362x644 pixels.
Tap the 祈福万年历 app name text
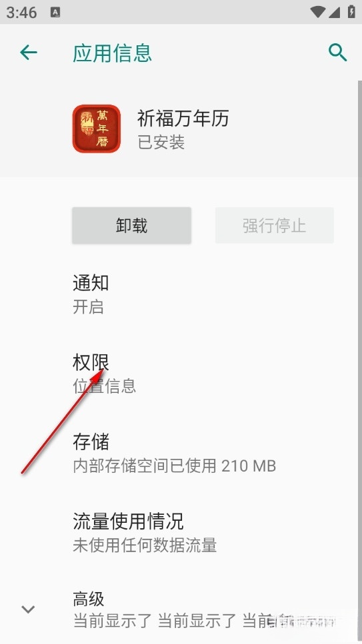point(183,119)
